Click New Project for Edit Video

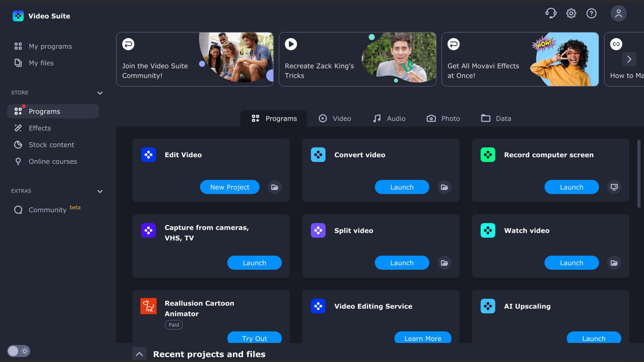pos(230,187)
